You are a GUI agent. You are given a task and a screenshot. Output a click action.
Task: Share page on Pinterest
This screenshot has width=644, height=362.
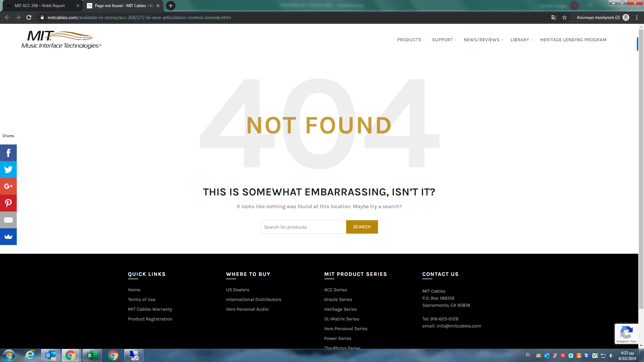[x=8, y=203]
